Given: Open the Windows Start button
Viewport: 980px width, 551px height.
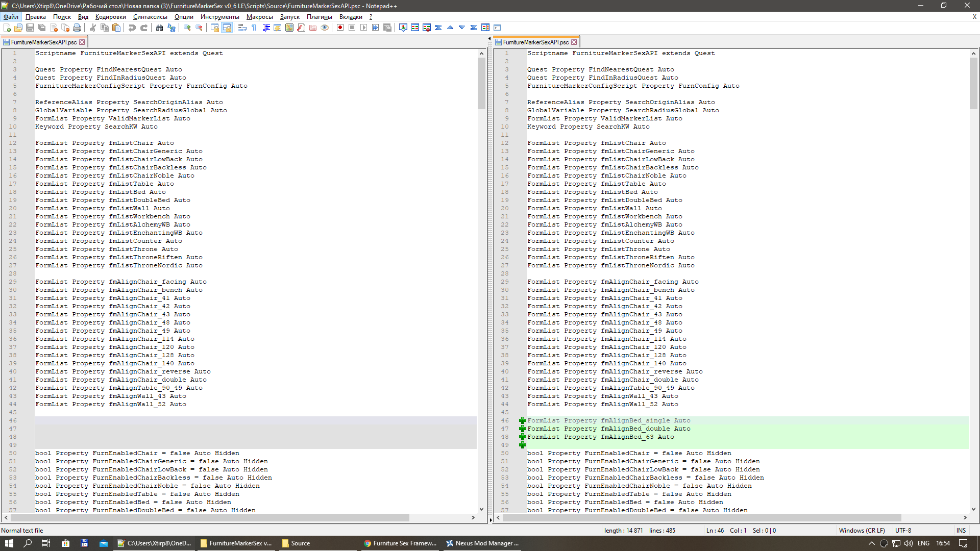Looking at the screenshot, I should point(9,543).
